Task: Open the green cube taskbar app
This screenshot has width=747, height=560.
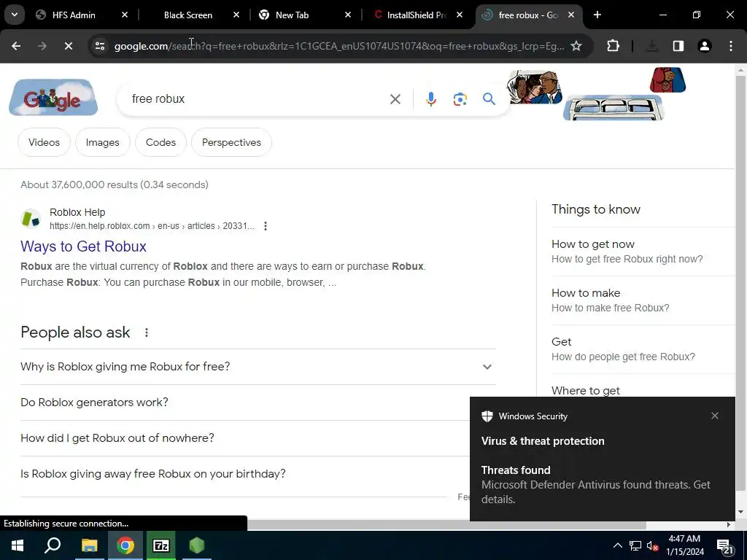Action: [x=197, y=545]
